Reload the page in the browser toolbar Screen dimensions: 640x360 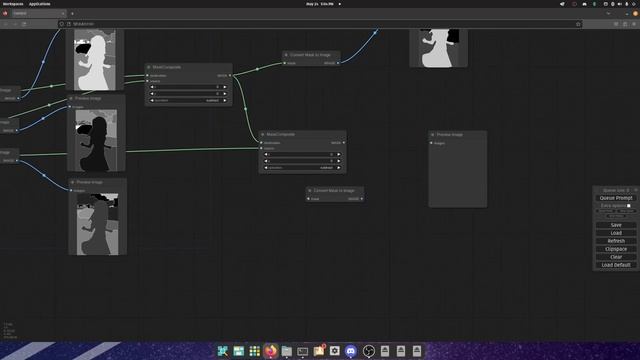(x=24, y=24)
